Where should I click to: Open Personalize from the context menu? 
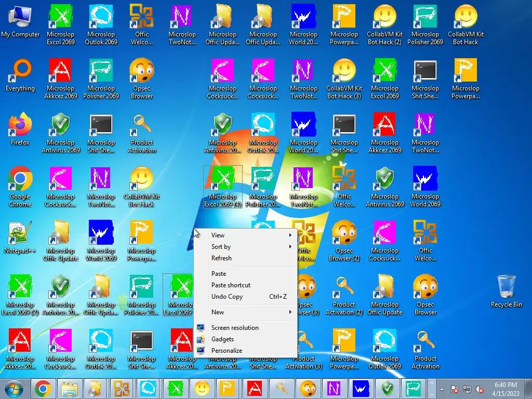pos(246,351)
